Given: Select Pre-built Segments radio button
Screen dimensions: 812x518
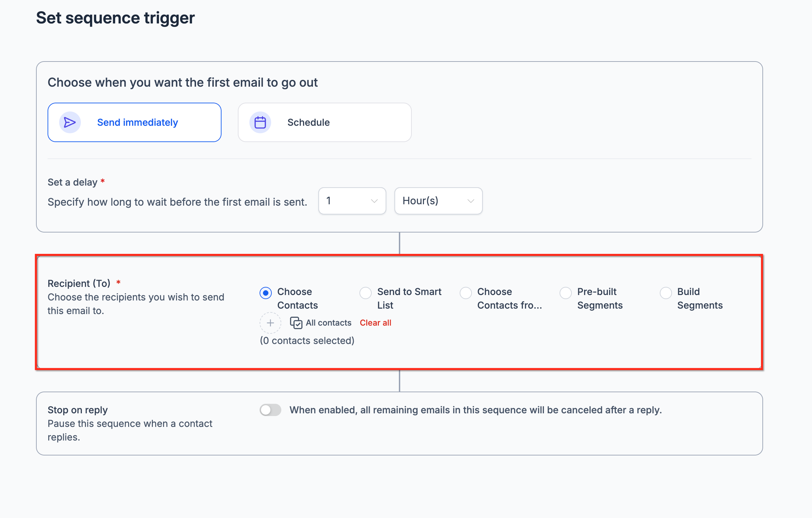Looking at the screenshot, I should click(566, 293).
